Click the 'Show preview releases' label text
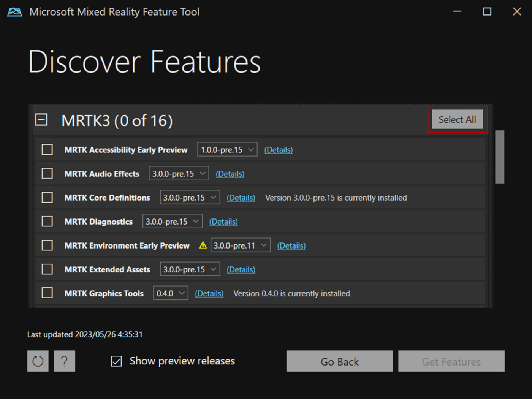532x399 pixels. point(182,361)
